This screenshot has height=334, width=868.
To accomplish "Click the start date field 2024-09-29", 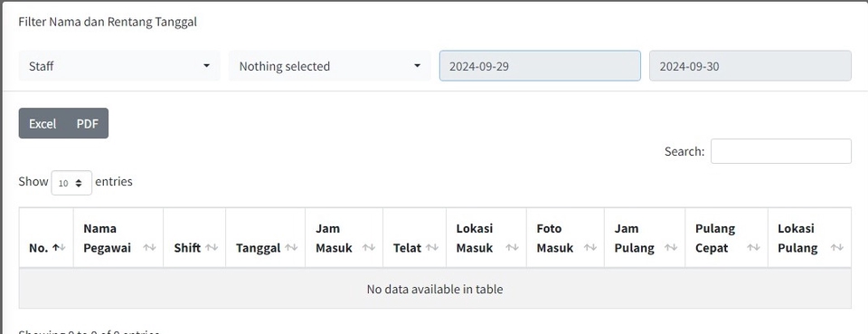I will (x=540, y=66).
